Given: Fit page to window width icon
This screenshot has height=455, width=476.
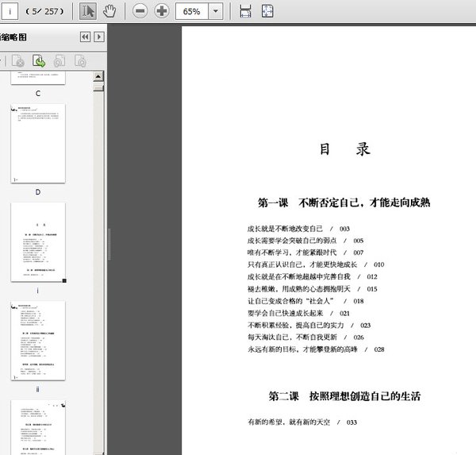Looking at the screenshot, I should pos(245,11).
